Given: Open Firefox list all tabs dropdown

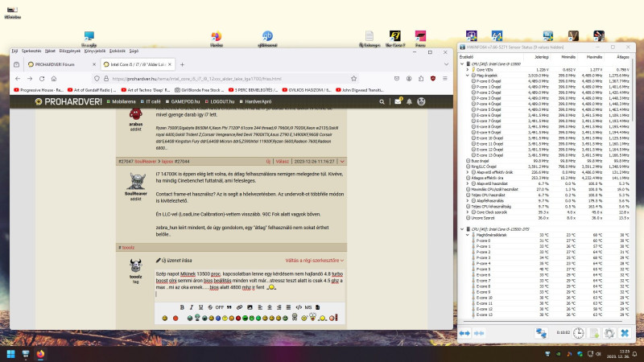Looking at the screenshot, I should tap(446, 64).
